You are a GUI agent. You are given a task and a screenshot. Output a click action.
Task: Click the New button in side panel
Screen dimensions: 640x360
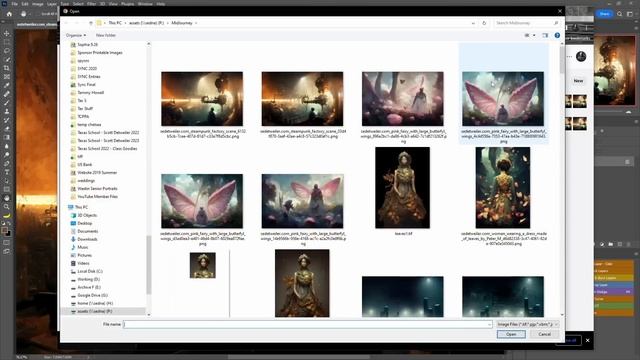point(578,81)
